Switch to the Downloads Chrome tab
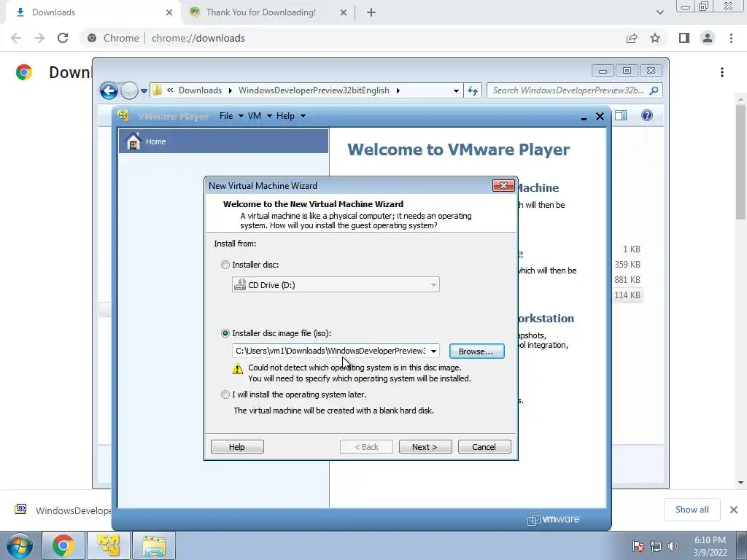Image resolution: width=747 pixels, height=560 pixels. [x=93, y=12]
